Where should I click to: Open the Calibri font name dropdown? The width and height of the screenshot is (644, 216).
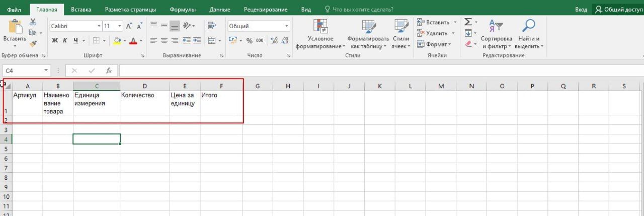pyautogui.click(x=99, y=26)
